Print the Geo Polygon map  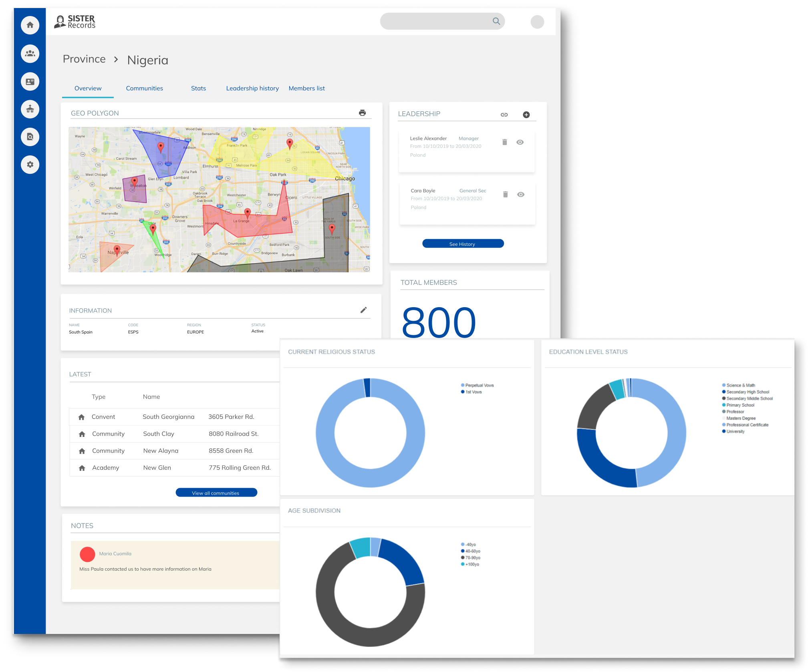(363, 113)
